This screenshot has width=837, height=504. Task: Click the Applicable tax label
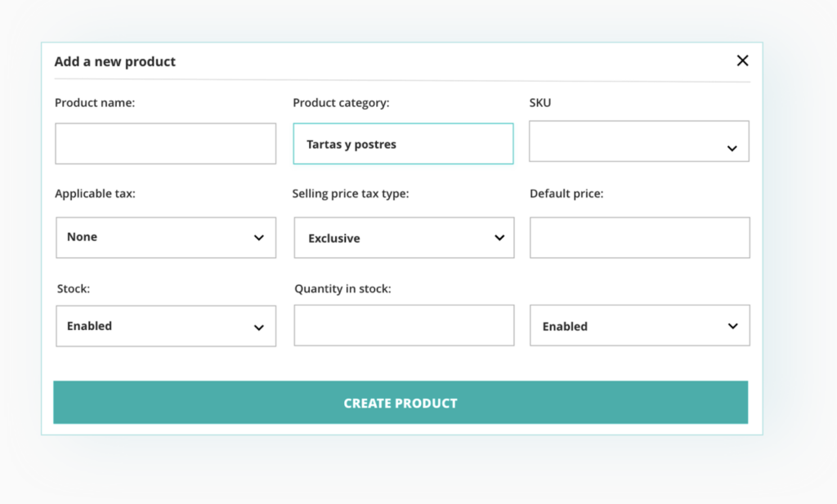[95, 194]
